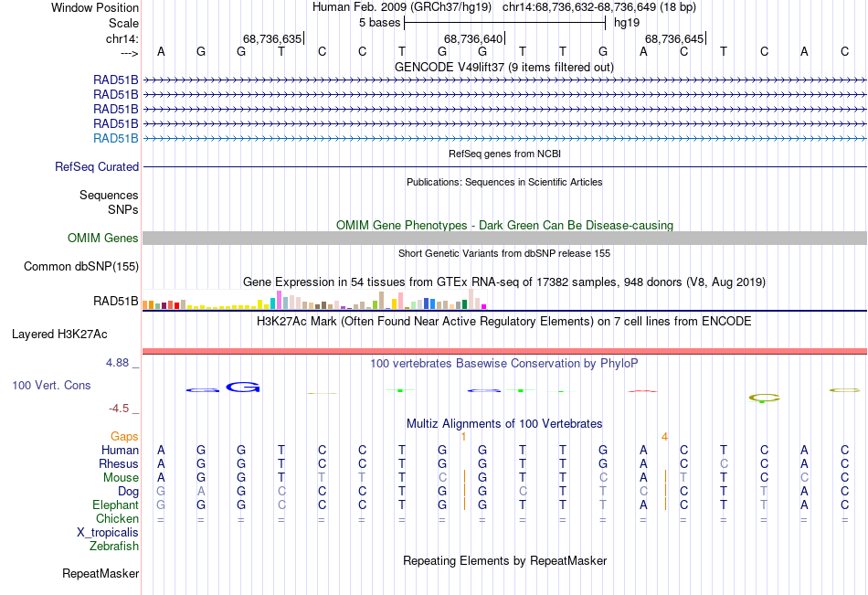The width and height of the screenshot is (868, 595).
Task: Click the Publications: Sequences in Scientific Articles title
Action: [x=504, y=182]
